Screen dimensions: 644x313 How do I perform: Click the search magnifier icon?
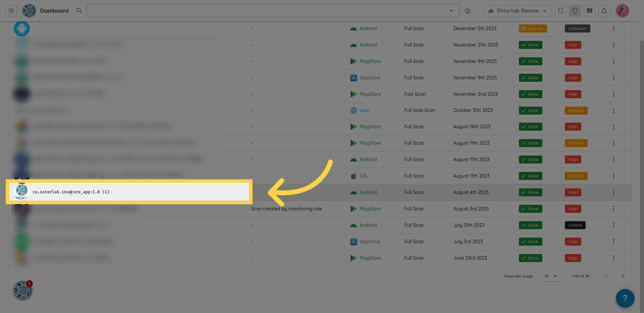tap(79, 11)
